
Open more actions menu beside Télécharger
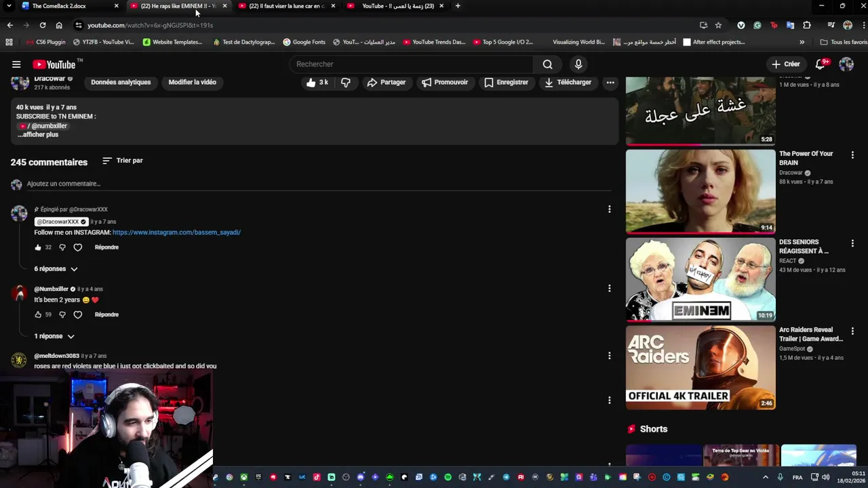click(x=610, y=83)
